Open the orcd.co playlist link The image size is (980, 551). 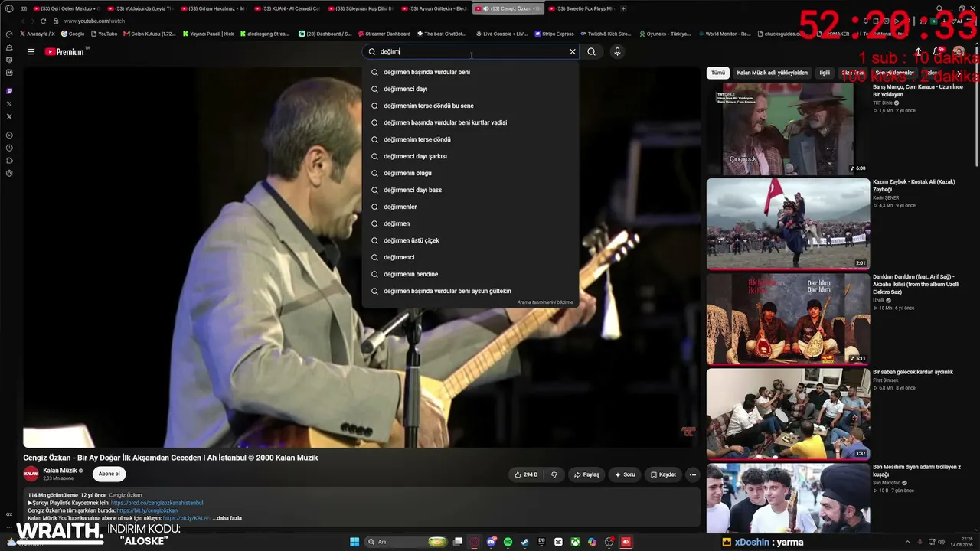tap(157, 503)
